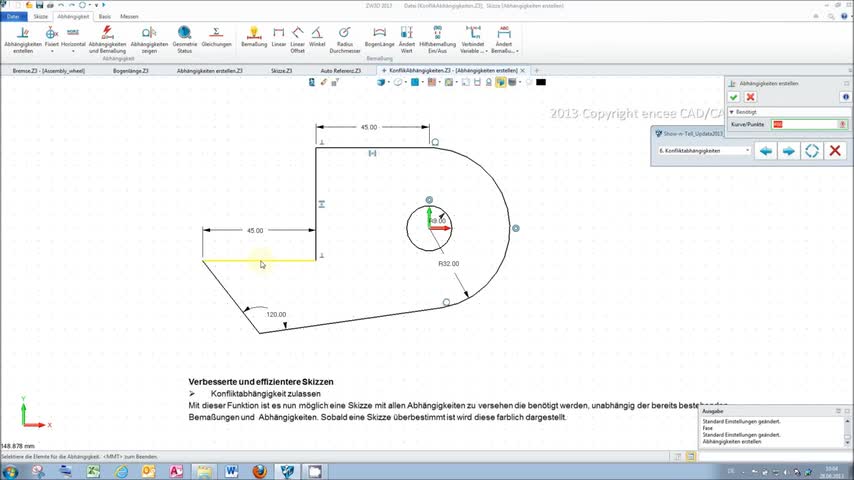Open Excel from the taskbar
The height and width of the screenshot is (480, 854).
pyautogui.click(x=94, y=471)
